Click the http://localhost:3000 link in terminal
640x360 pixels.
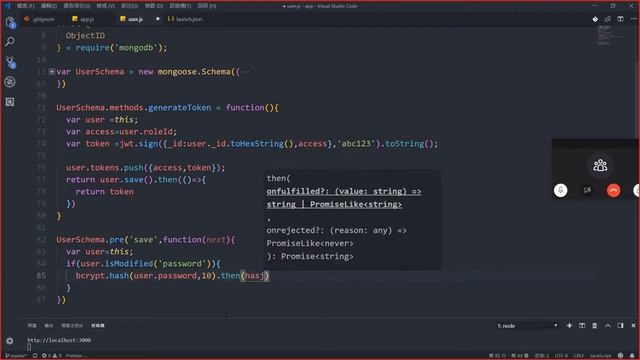point(59,340)
